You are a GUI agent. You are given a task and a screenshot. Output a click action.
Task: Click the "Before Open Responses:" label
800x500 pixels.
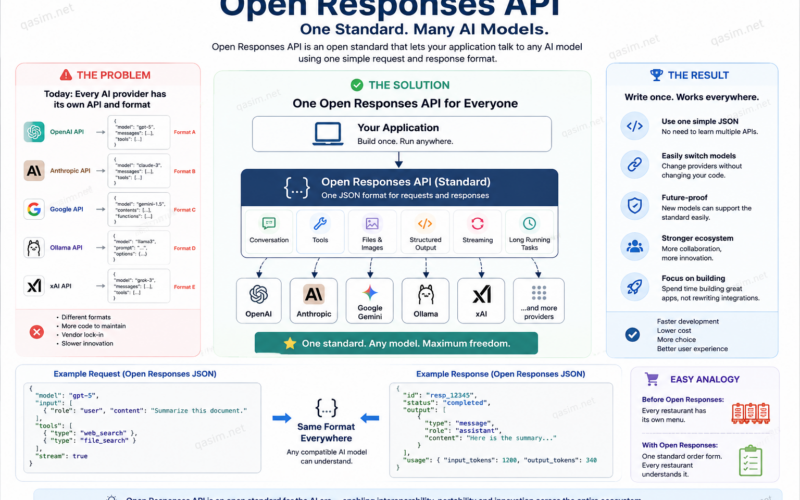click(x=683, y=399)
